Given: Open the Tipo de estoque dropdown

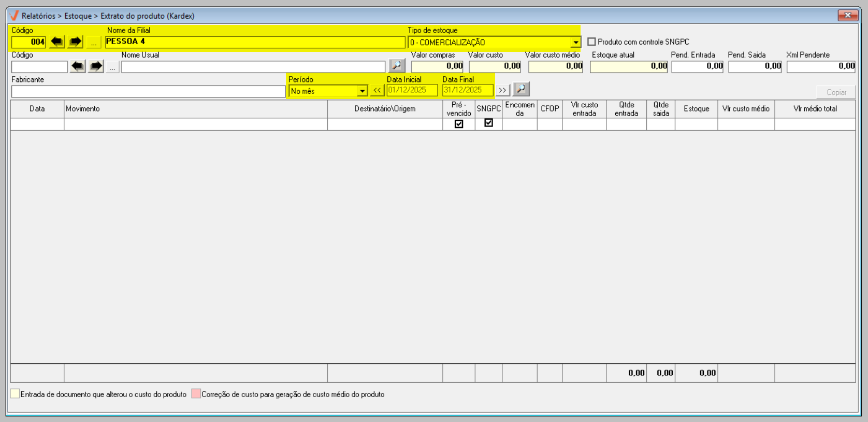Looking at the screenshot, I should 575,43.
